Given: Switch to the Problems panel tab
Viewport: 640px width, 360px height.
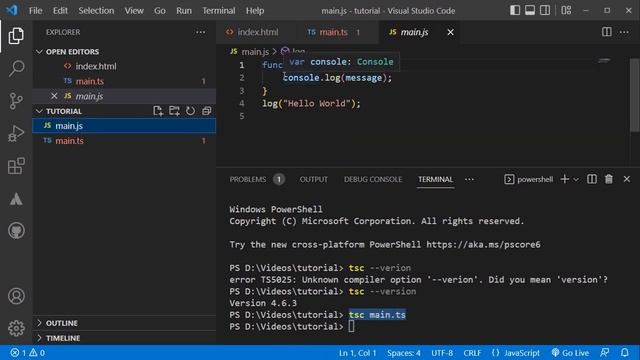Looking at the screenshot, I should (x=257, y=179).
